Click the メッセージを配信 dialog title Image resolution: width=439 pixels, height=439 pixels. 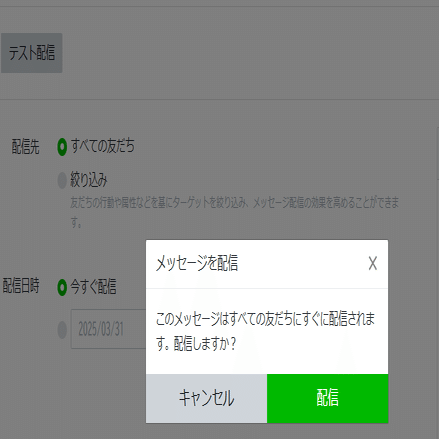197,263
